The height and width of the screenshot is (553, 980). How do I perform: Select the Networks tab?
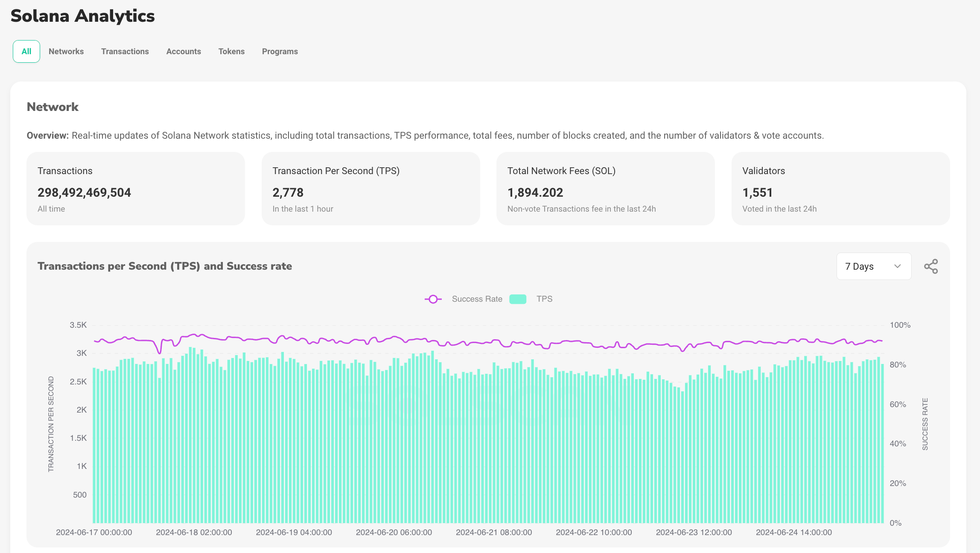pyautogui.click(x=65, y=51)
